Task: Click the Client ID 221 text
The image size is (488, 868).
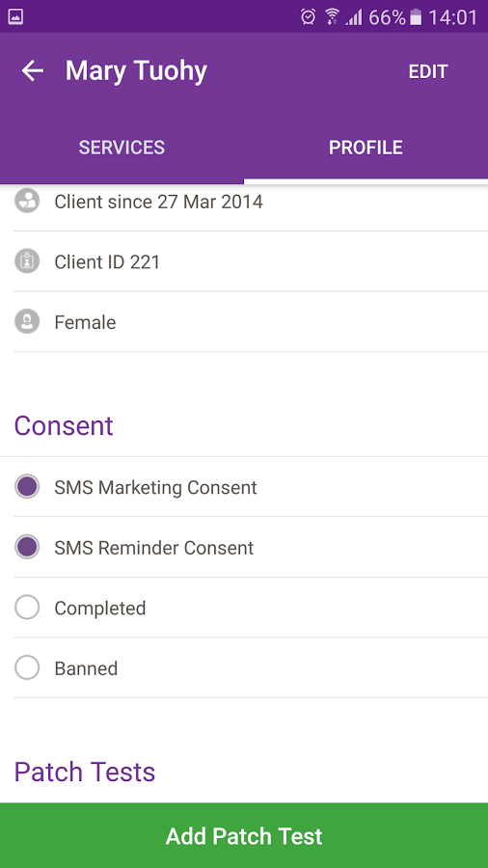Action: 107,261
